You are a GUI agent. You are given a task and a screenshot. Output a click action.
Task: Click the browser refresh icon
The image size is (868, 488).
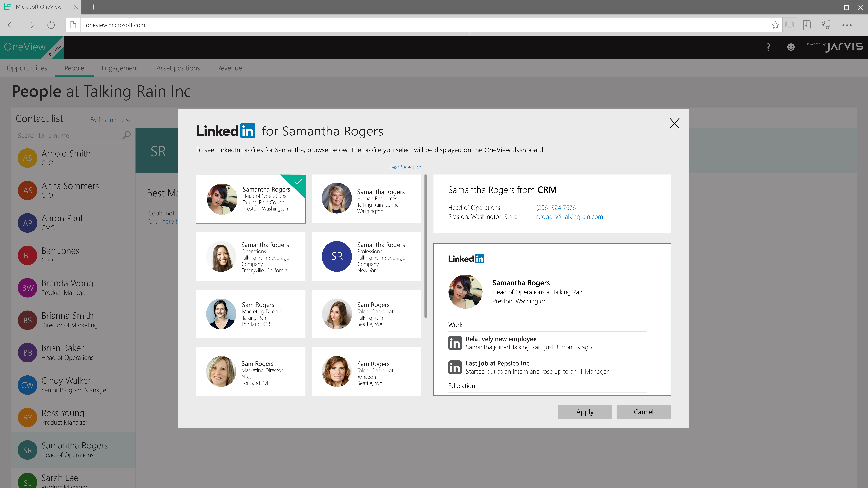[51, 25]
